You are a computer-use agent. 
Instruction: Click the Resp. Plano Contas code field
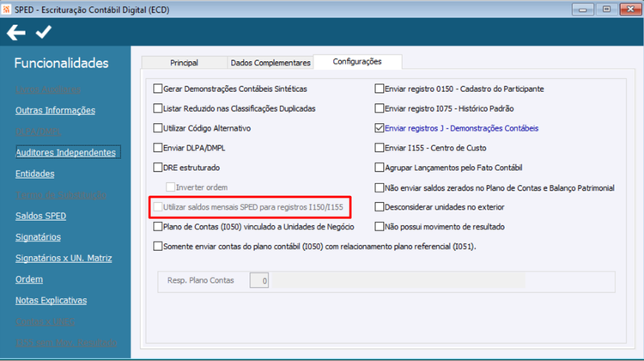pyautogui.click(x=259, y=280)
